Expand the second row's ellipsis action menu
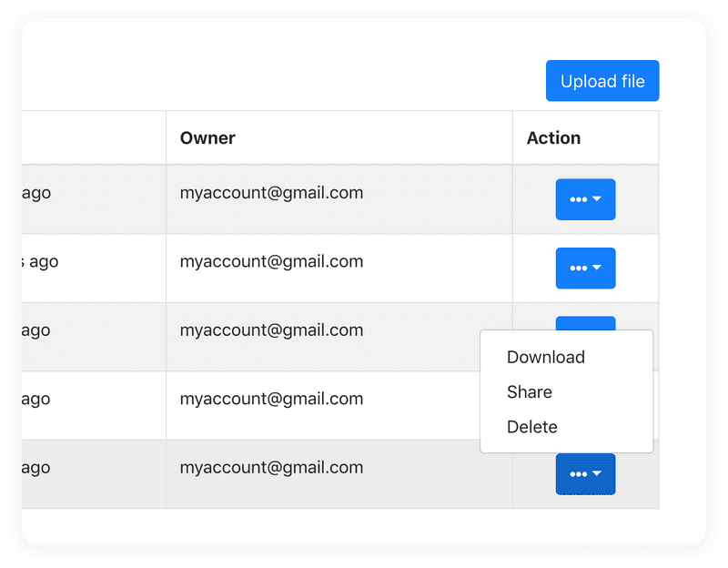Screen dimensions: 728x568 585,269
